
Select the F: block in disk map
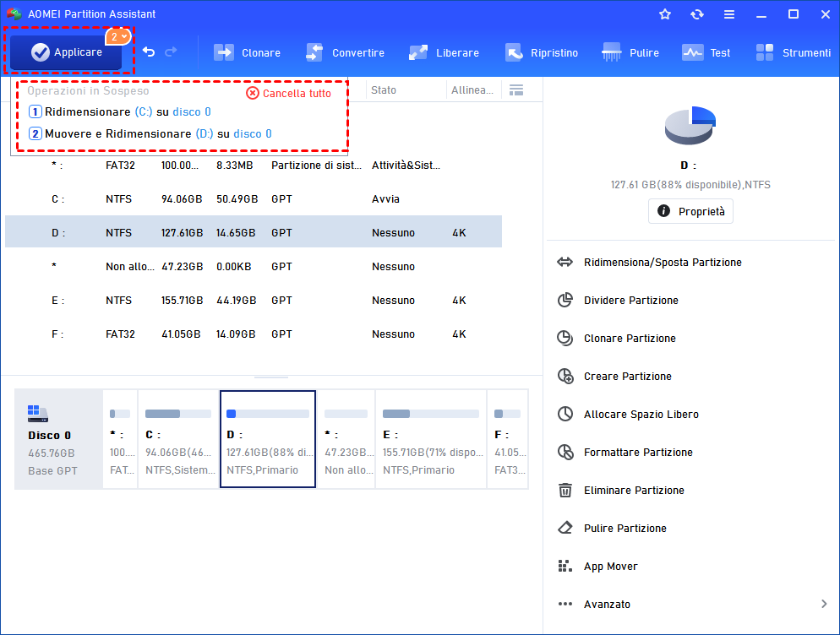(508, 439)
